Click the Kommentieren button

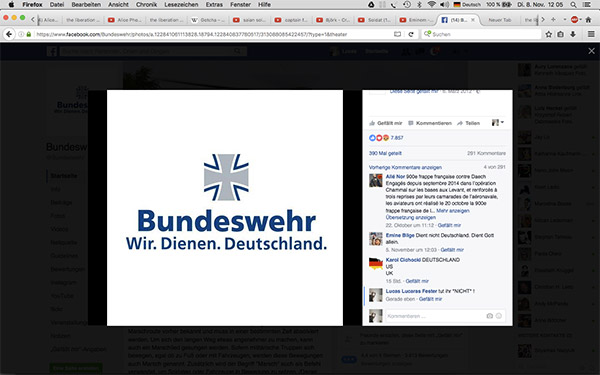click(x=430, y=123)
